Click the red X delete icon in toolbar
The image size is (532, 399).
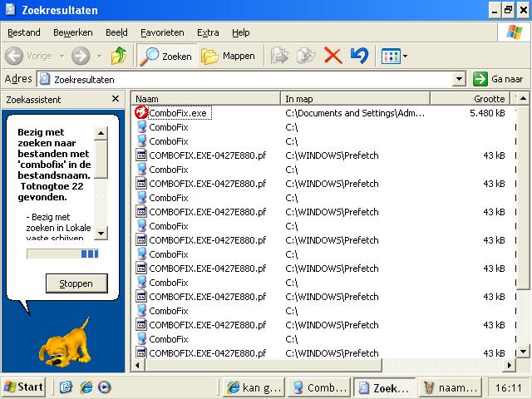coord(332,56)
